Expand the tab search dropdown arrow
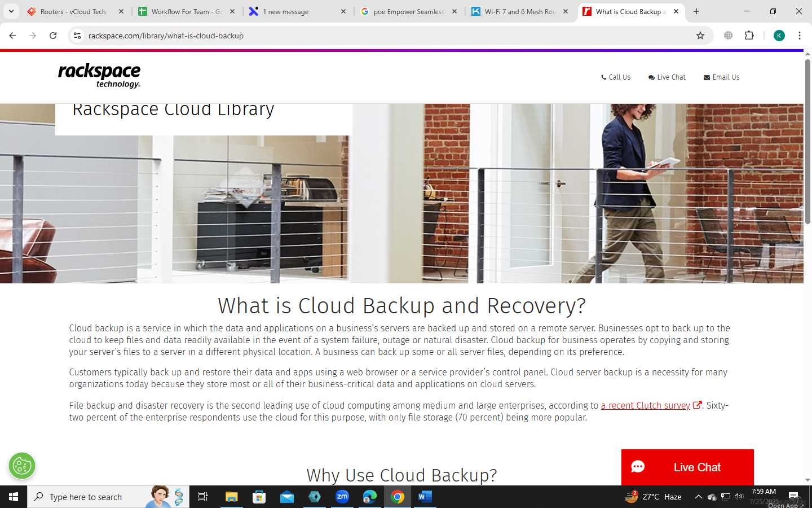 (11, 11)
